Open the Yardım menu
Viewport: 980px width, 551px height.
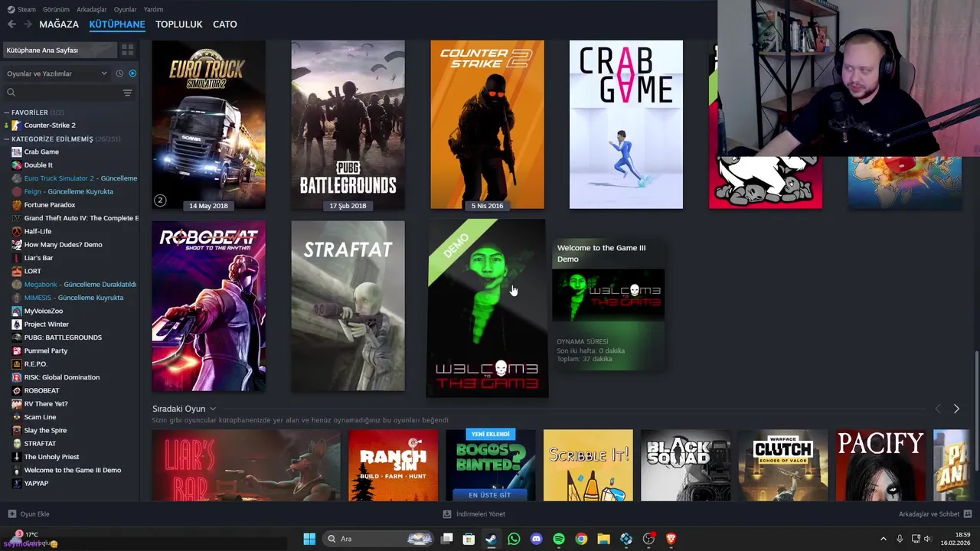click(153, 9)
